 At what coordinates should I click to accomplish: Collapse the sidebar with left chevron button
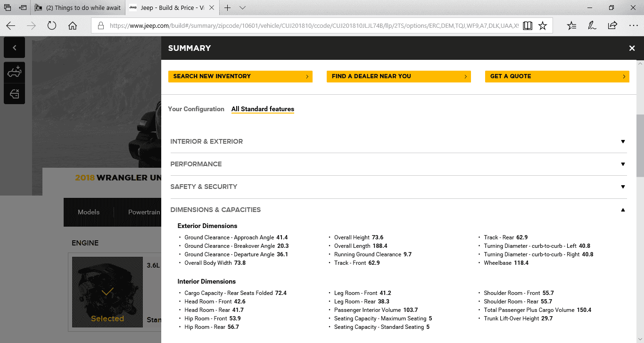tap(15, 48)
